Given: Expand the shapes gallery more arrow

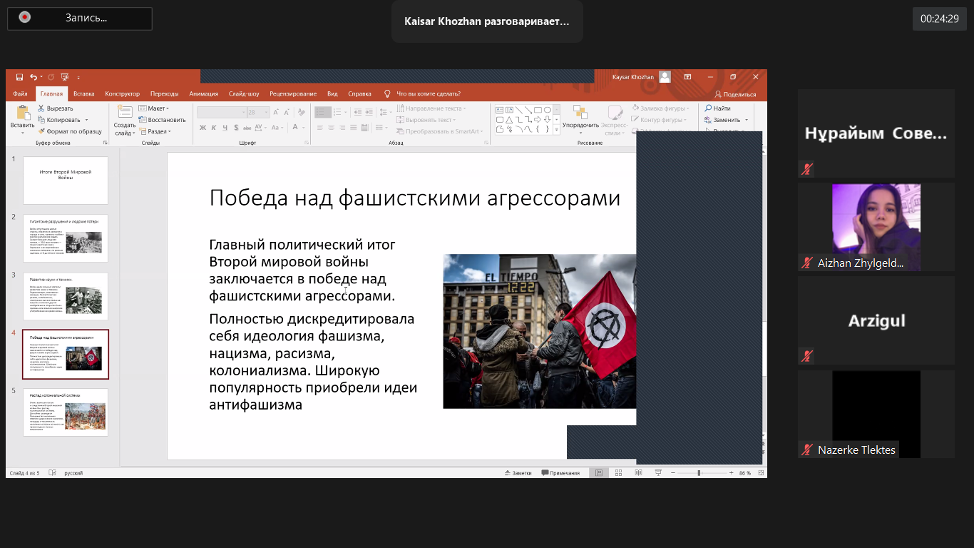Looking at the screenshot, I should [556, 130].
